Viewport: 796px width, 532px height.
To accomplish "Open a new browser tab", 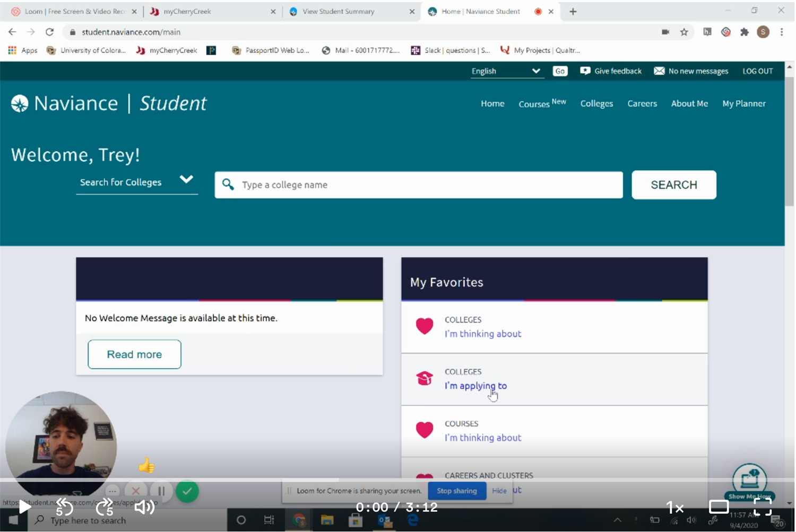I will coord(573,11).
